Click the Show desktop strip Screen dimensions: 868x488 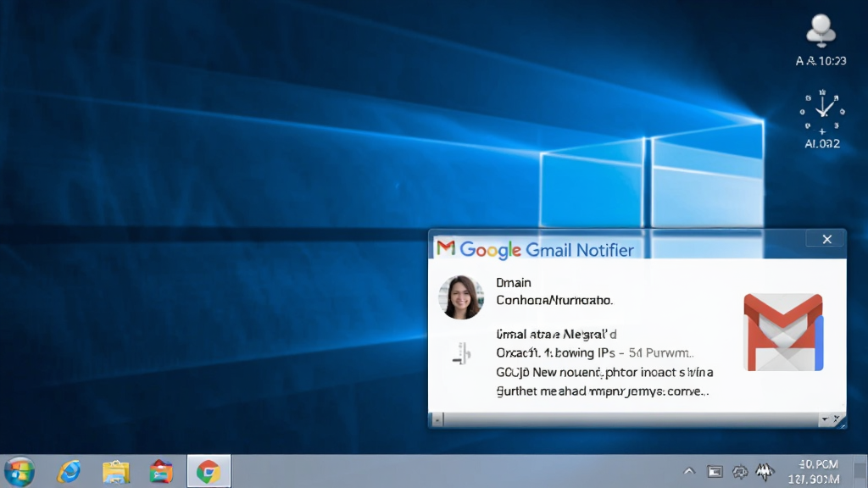coord(860,471)
